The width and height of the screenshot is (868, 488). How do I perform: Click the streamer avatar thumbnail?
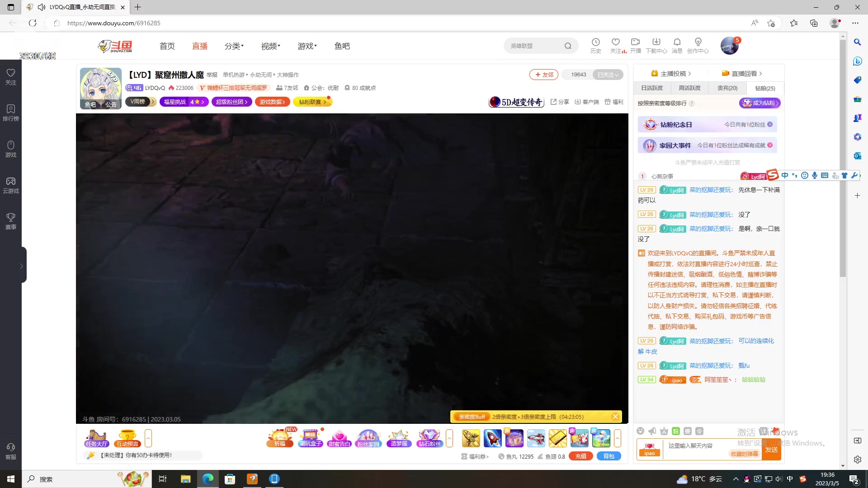[x=101, y=89]
